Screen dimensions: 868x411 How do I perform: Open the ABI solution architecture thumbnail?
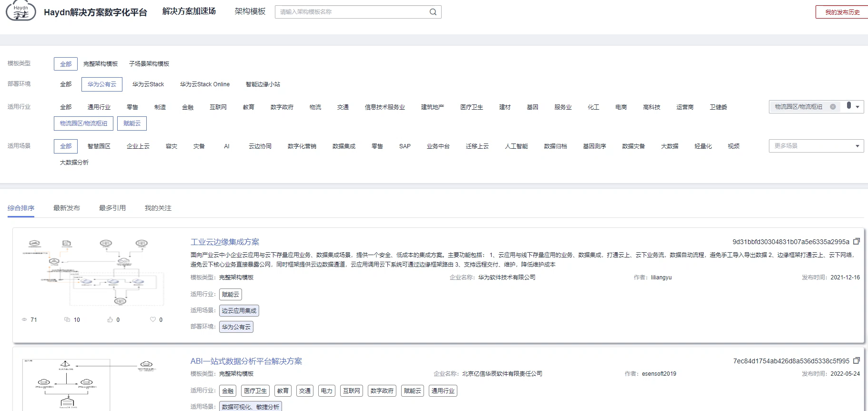click(90, 384)
